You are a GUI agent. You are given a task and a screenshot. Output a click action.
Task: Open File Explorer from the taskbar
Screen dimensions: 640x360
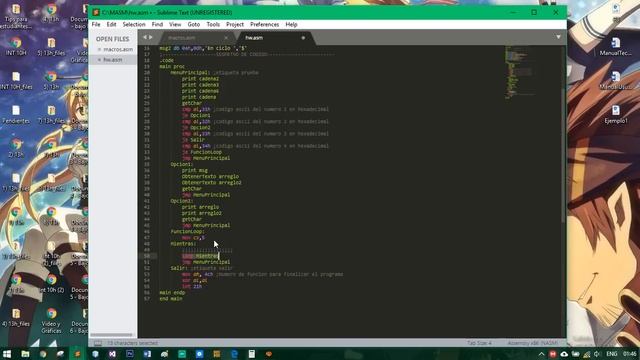pos(25,354)
